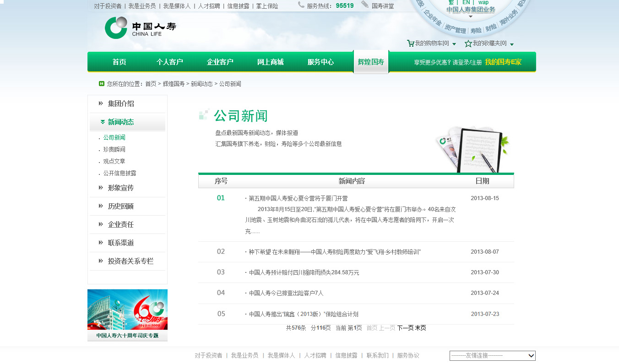Open the 个人客户 navigation tab
The image size is (619, 364).
170,62
